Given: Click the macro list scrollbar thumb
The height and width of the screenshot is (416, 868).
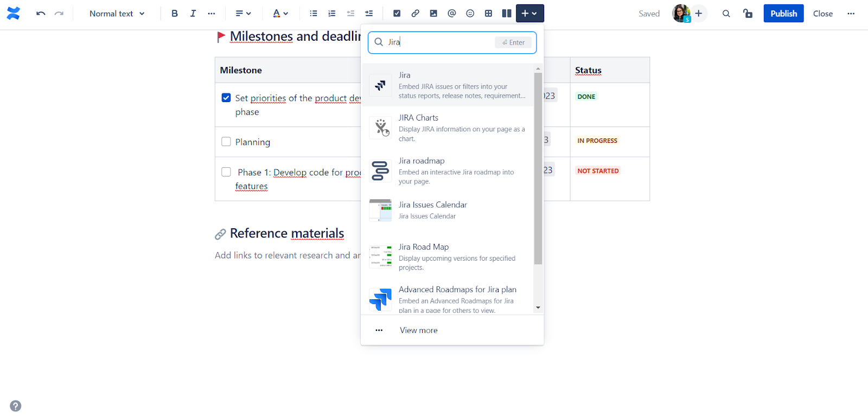Looking at the screenshot, I should coord(538,168).
